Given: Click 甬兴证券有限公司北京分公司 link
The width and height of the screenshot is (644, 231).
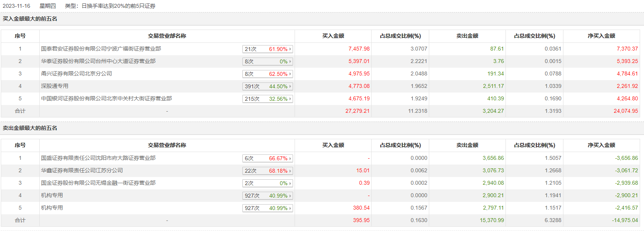Looking at the screenshot, I should pos(76,73).
